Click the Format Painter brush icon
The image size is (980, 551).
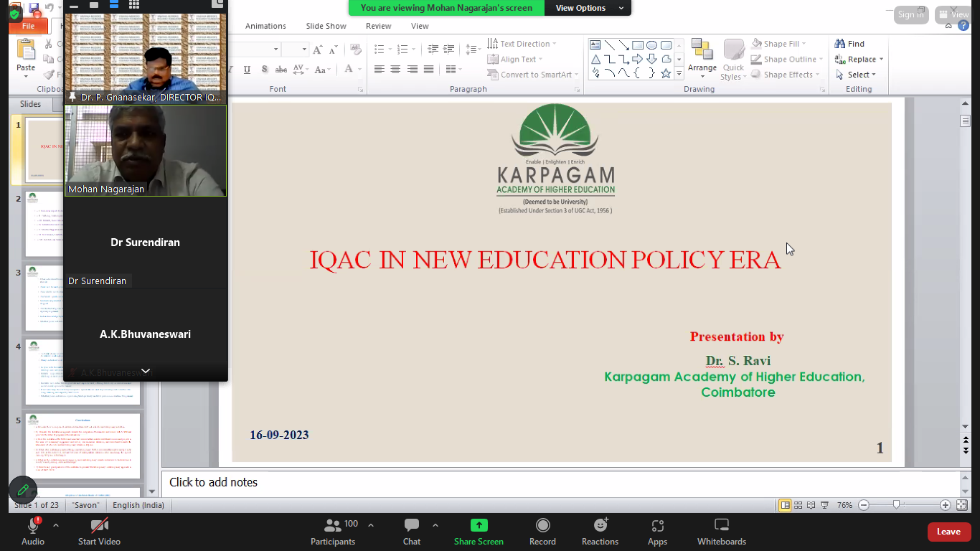click(x=49, y=75)
